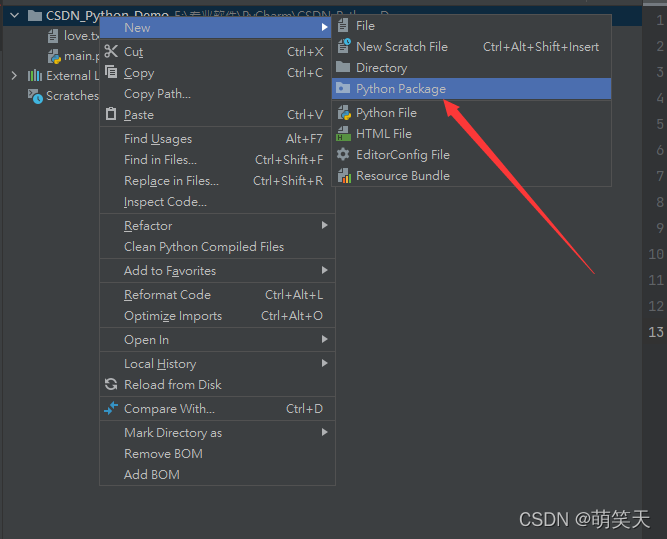Image resolution: width=667 pixels, height=539 pixels.
Task: Open the Add to Favorites submenu arrow
Action: [325, 270]
